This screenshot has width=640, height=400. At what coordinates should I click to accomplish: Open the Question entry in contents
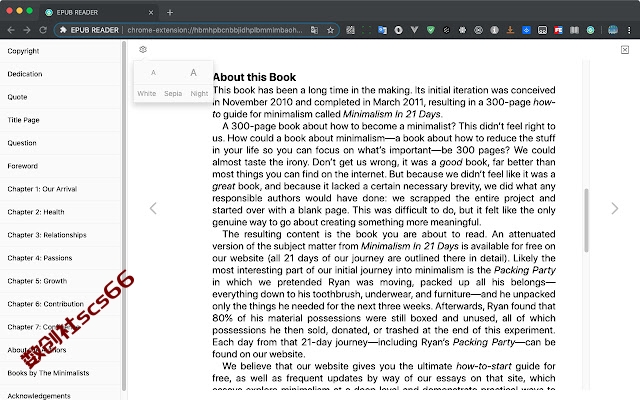[x=60, y=143]
